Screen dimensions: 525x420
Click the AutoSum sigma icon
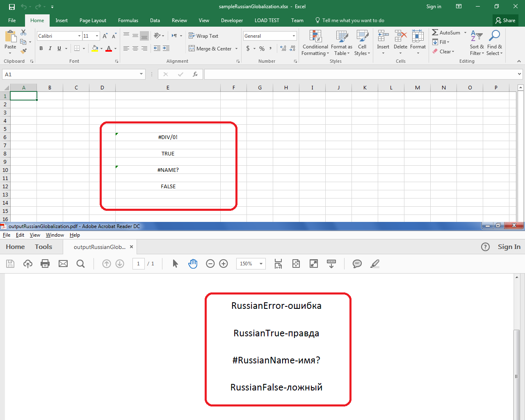point(435,32)
